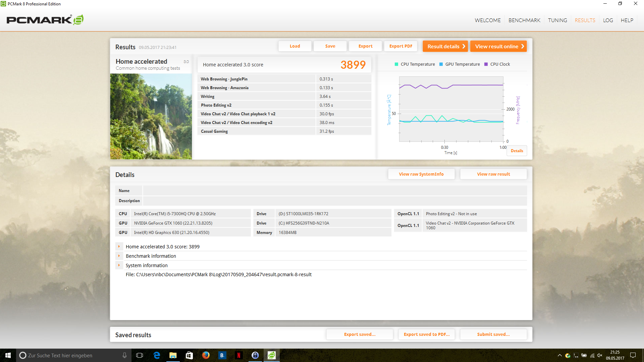This screenshot has height=362, width=644.
Task: Click the Name input field
Action: [x=334, y=191]
